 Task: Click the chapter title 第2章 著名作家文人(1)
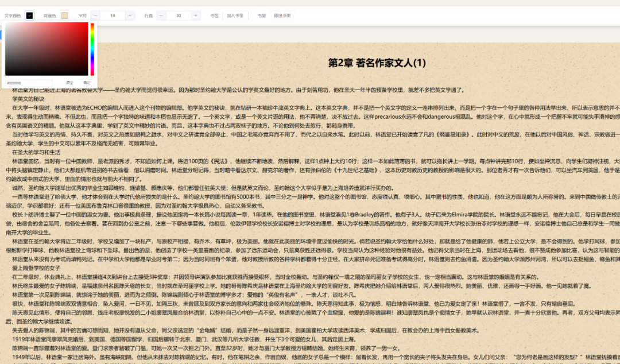(x=377, y=63)
